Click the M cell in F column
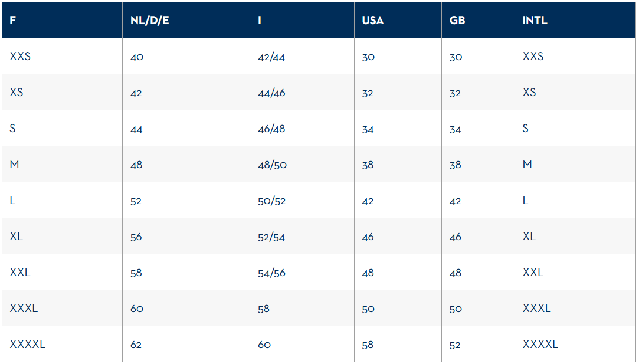The width and height of the screenshot is (639, 364). pyautogui.click(x=62, y=164)
